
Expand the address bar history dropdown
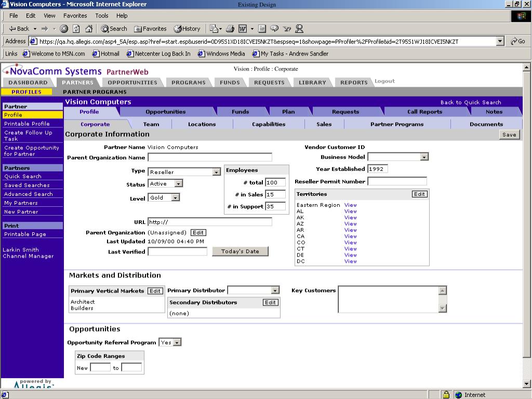500,42
